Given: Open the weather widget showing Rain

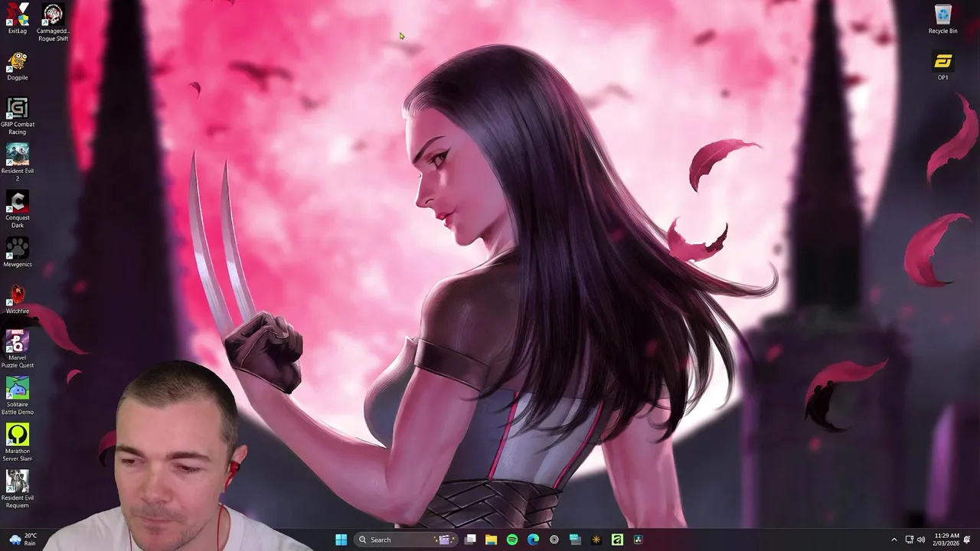Looking at the screenshot, I should pyautogui.click(x=22, y=540).
